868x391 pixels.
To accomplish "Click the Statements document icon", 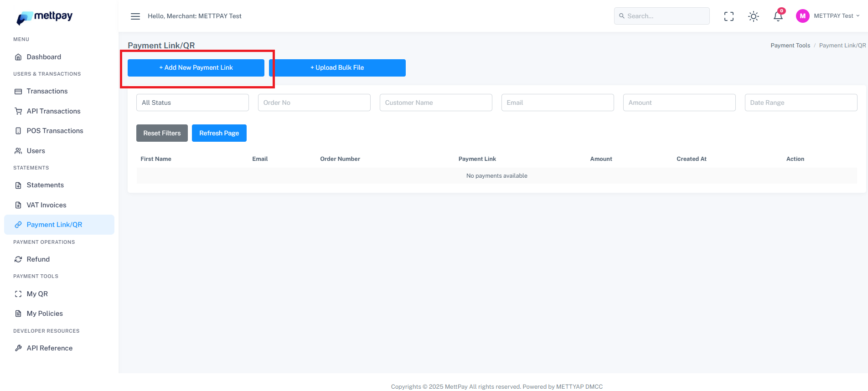I will point(18,185).
